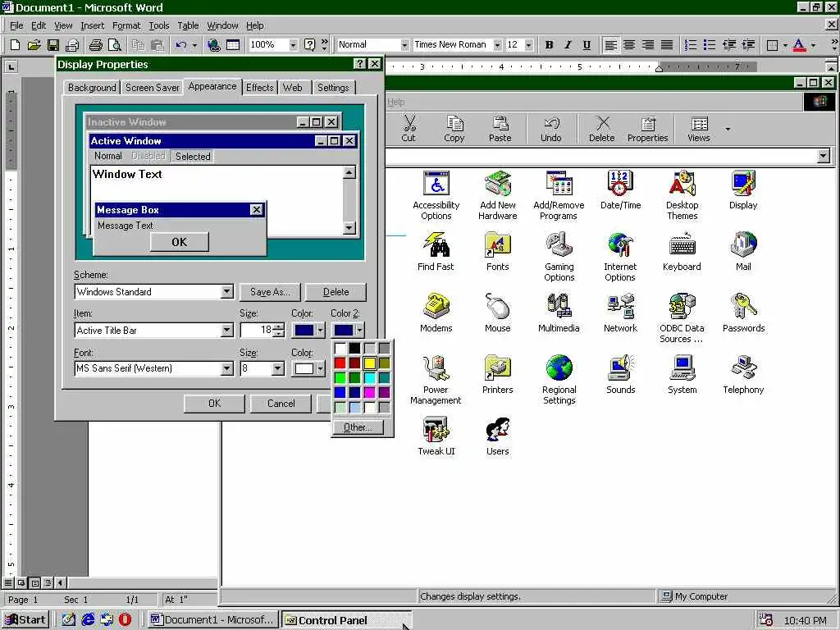Open the Multimedia icon
840x630 pixels.
pos(559,313)
